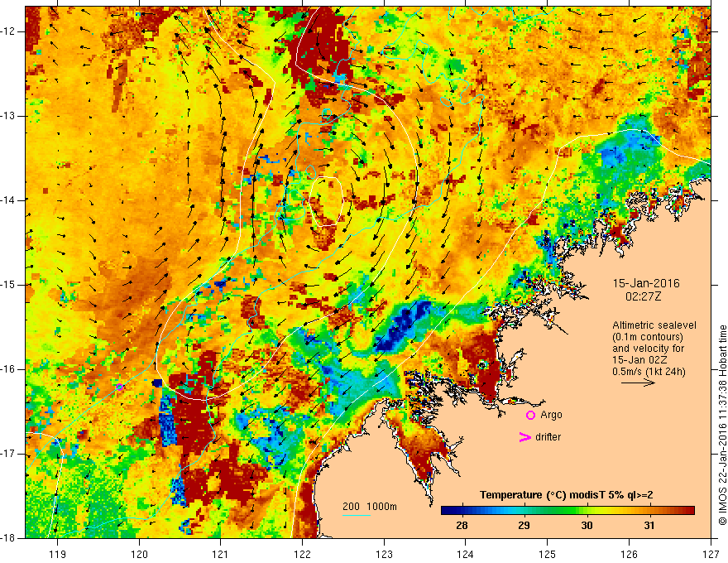
Task: Click the longitude label 125
Action: (548, 554)
